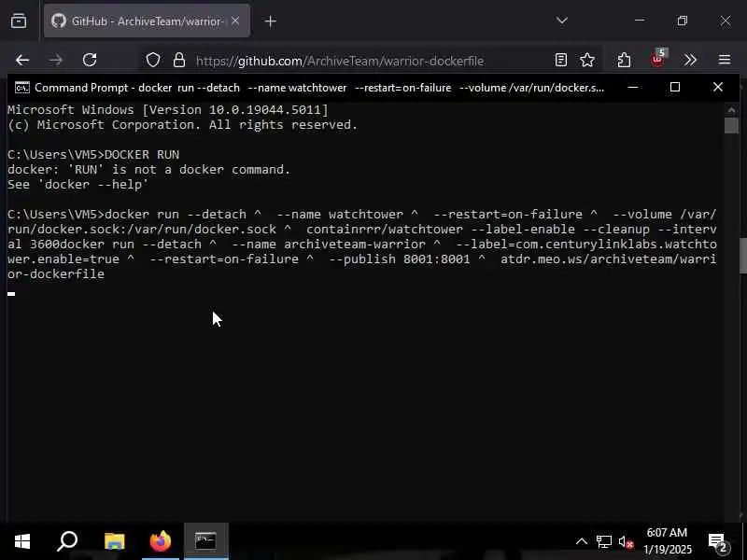Image resolution: width=747 pixels, height=560 pixels.
Task: Click "See 'docker --help'" line
Action: point(78,184)
